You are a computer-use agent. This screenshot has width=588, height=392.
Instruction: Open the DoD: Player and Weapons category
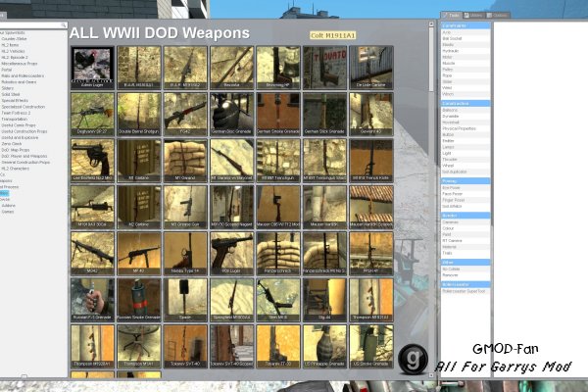coord(24,156)
